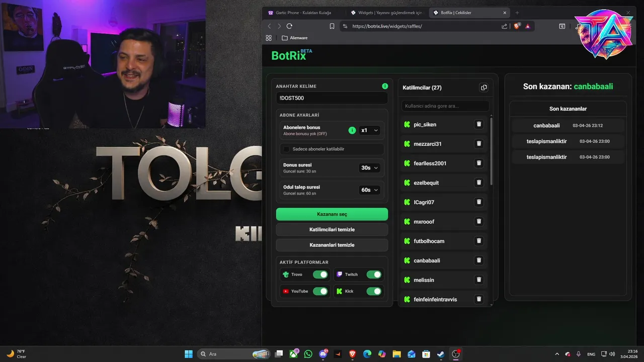Click Kazananlari temizle button
The height and width of the screenshot is (362, 644).
tap(332, 245)
